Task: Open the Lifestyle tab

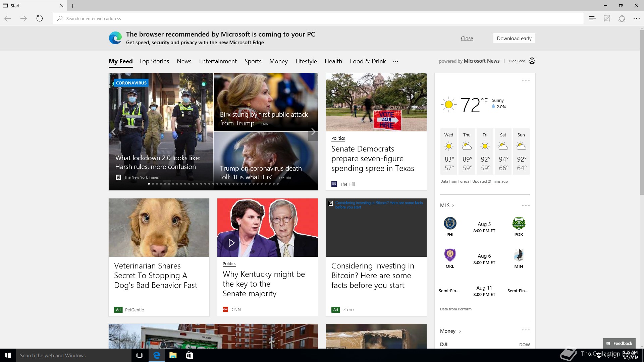Action: 306,61
